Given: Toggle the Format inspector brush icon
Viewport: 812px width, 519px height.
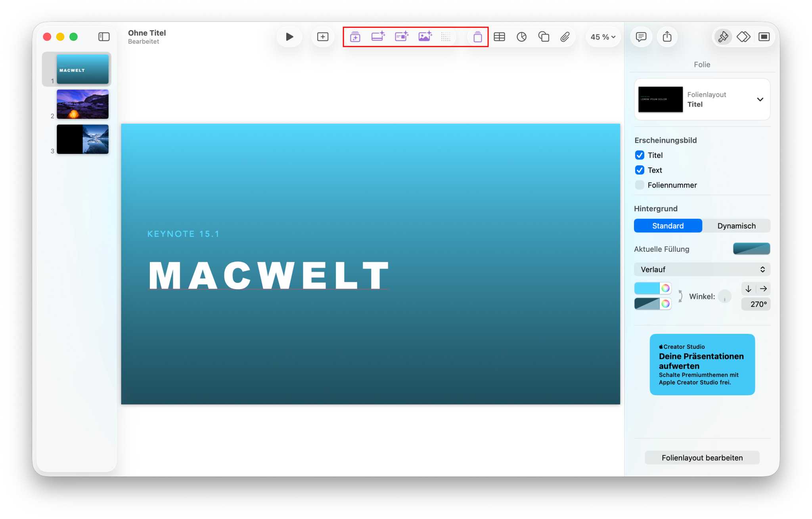Looking at the screenshot, I should [x=723, y=37].
